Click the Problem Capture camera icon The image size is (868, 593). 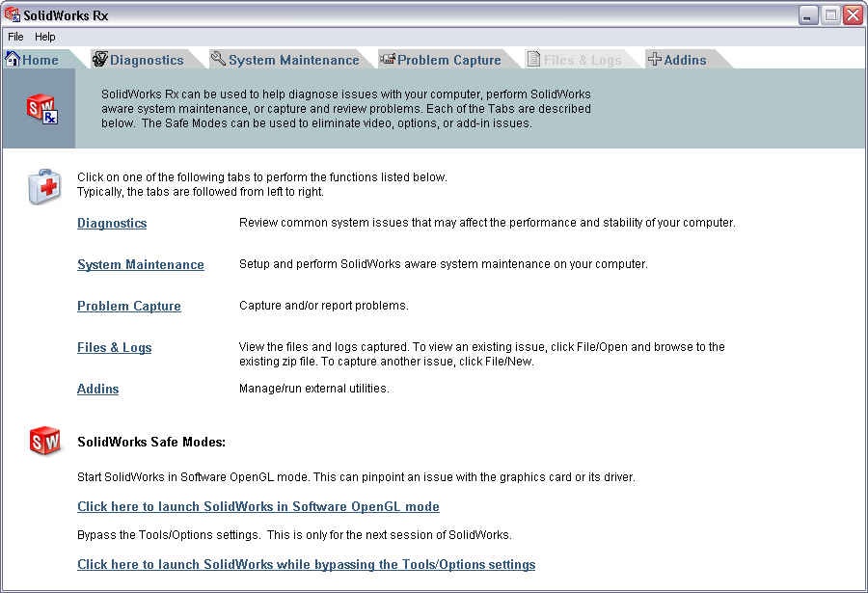tap(388, 59)
